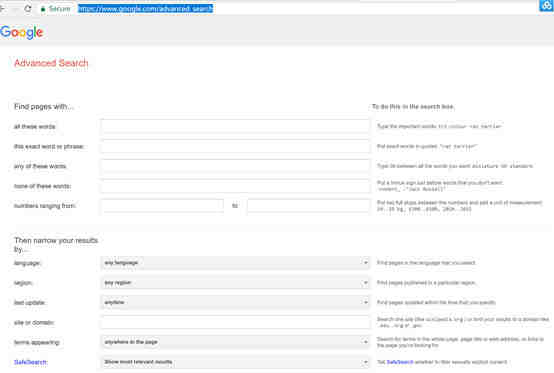Click 'Then narrow your results by...' heading
This screenshot has width=554, height=373.
tap(56, 244)
